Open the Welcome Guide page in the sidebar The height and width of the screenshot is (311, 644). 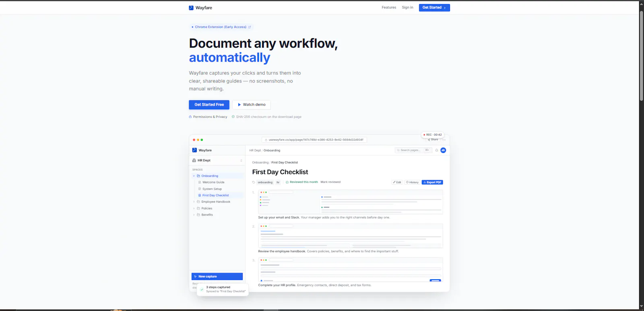point(213,182)
